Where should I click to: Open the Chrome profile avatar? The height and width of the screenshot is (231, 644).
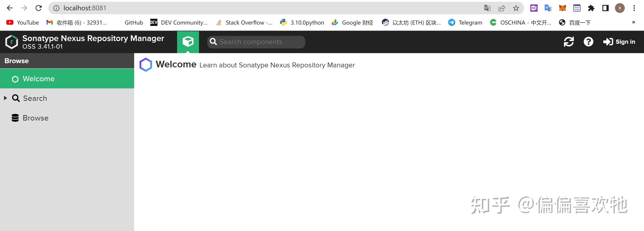[620, 8]
